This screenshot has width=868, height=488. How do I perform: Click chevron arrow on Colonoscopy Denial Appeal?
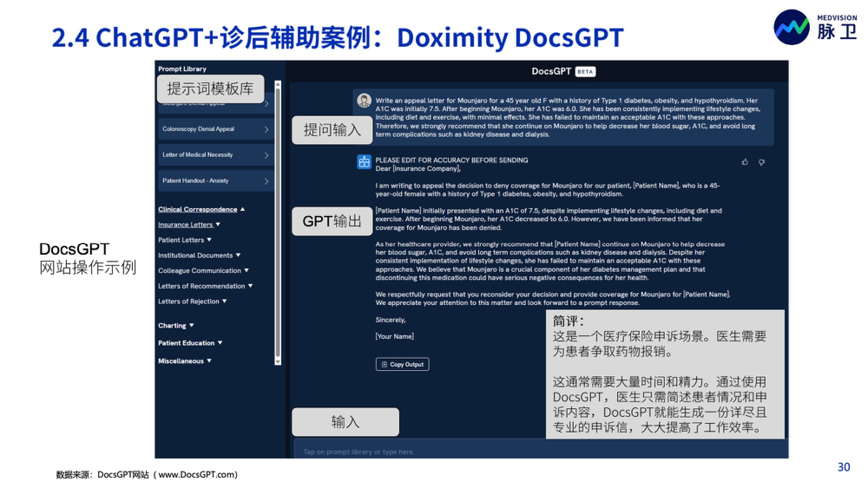click(266, 129)
